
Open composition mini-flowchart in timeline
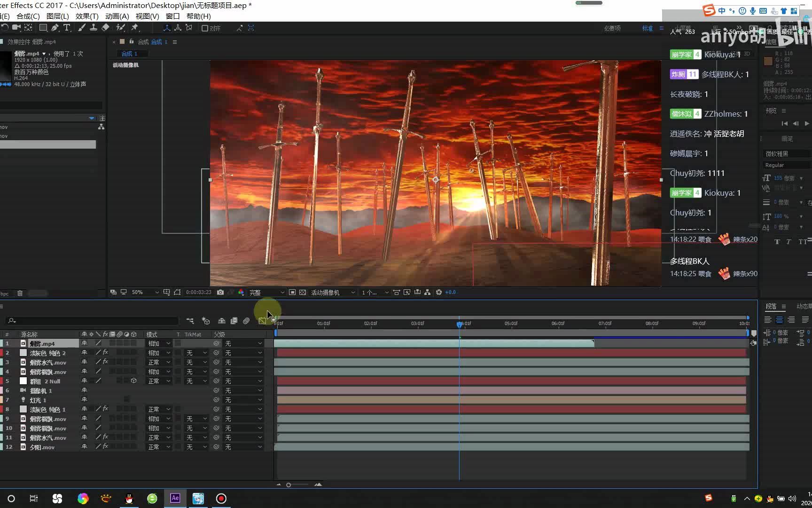point(190,321)
